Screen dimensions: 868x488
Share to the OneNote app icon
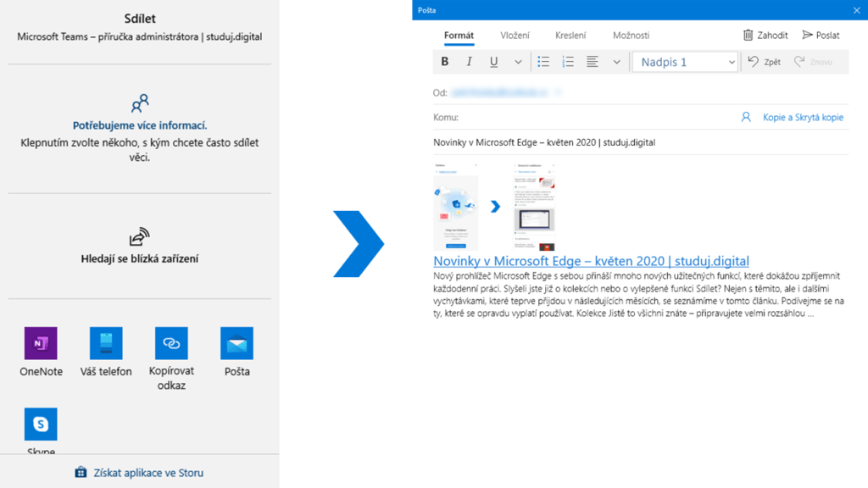click(41, 344)
